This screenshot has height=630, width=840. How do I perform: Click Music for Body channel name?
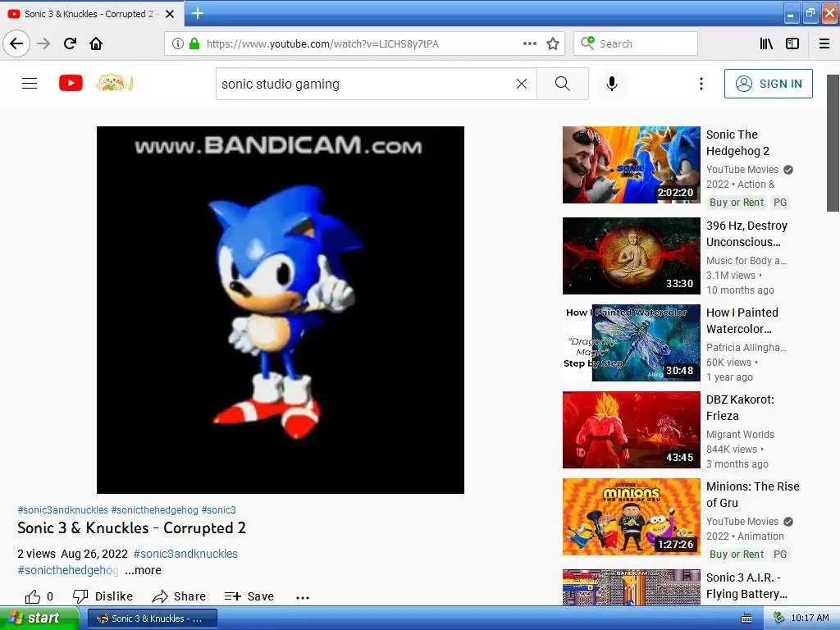(746, 261)
